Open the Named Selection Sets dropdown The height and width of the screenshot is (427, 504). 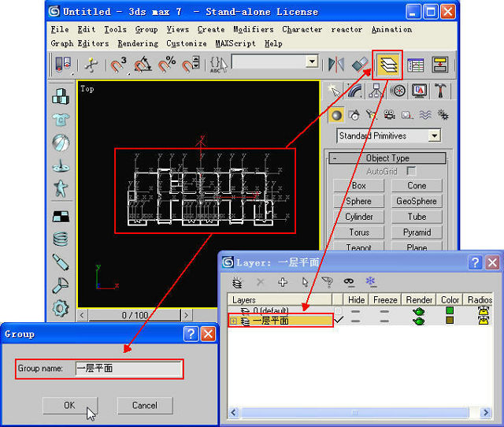312,61
